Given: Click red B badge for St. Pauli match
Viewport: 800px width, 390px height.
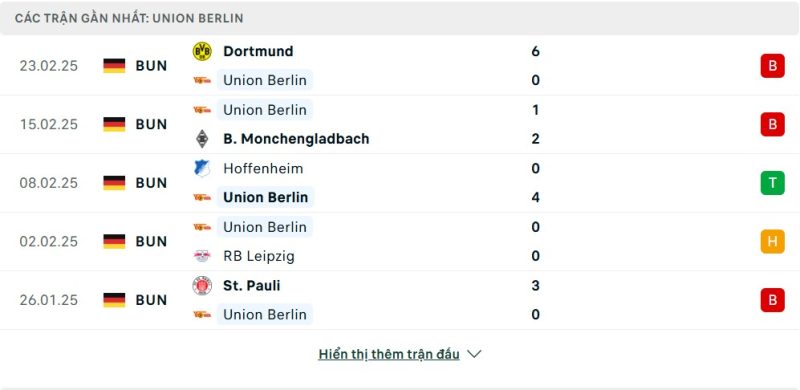Looking at the screenshot, I should point(772,300).
